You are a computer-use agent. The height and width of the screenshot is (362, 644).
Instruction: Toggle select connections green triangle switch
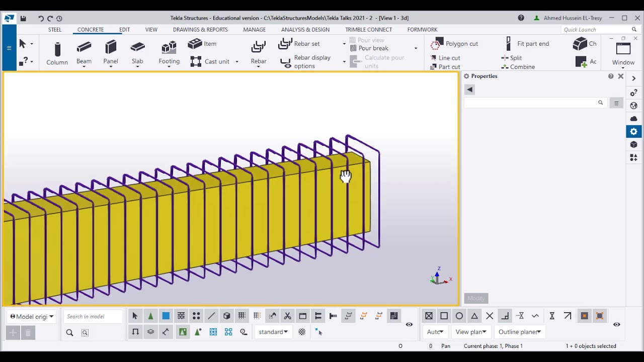150,316
